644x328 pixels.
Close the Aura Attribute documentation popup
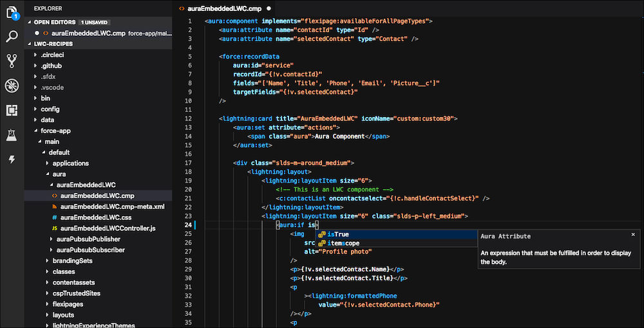pos(633,235)
